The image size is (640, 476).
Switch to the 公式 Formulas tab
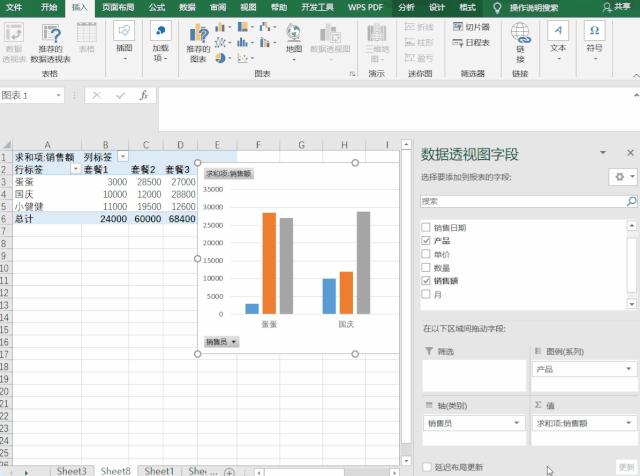(x=157, y=7)
